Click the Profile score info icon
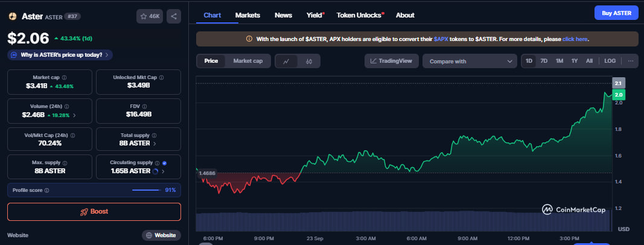Viewport: 644px width, 245px height. (x=47, y=190)
